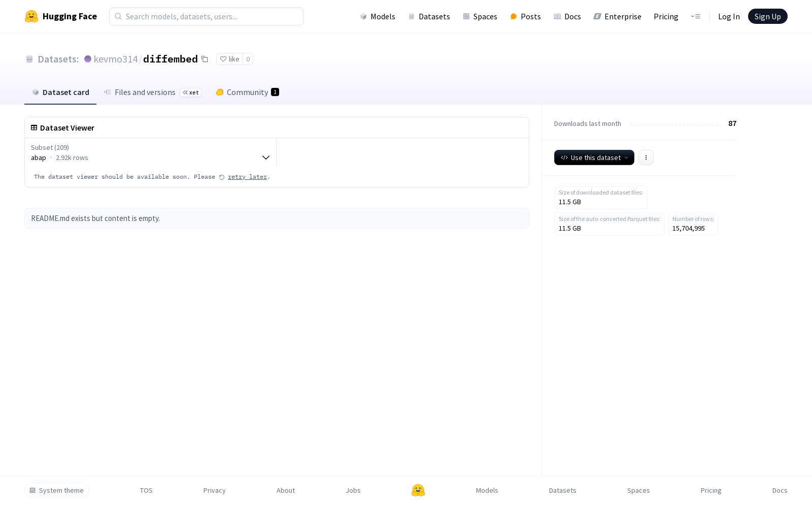The height and width of the screenshot is (508, 812).
Task: Open Spaces in the top navigation
Action: (480, 16)
